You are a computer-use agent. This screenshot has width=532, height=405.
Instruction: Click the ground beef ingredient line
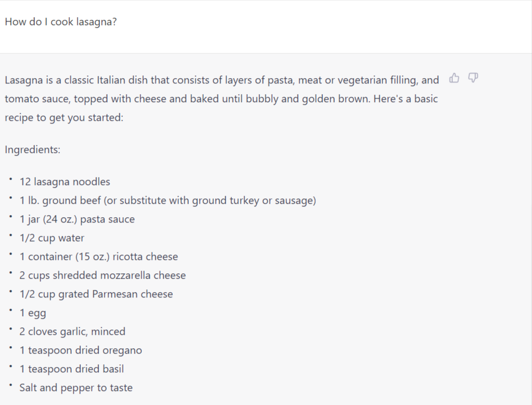click(x=167, y=201)
